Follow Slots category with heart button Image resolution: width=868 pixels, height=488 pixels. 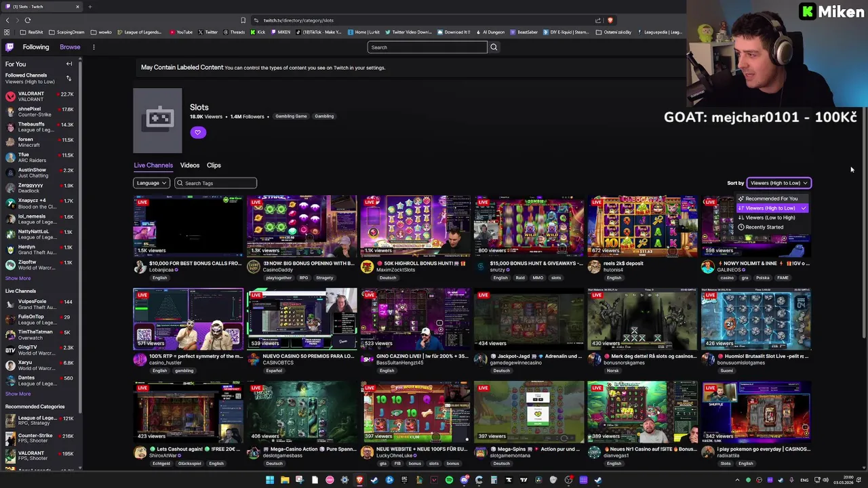[197, 132]
